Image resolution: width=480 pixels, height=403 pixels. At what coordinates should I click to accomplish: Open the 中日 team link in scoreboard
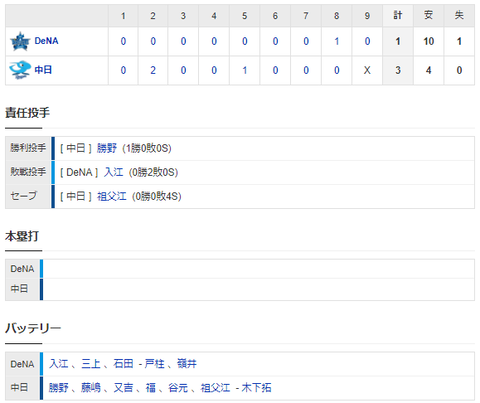43,70
